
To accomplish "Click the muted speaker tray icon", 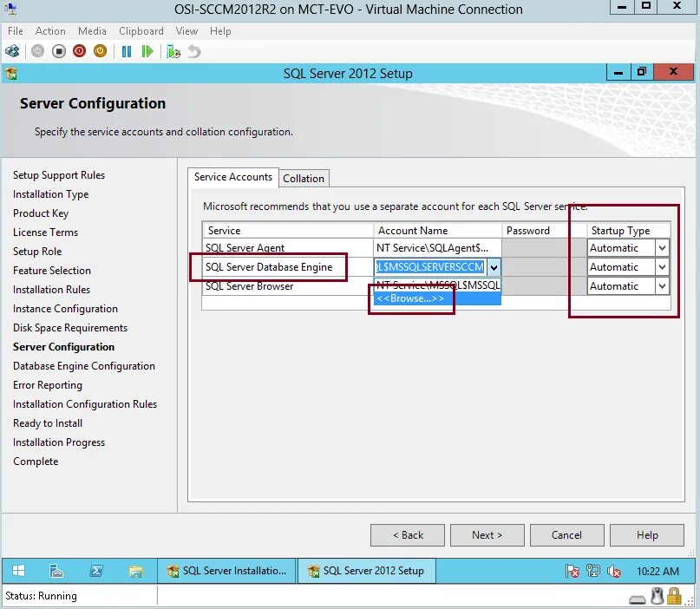I will 614,571.
